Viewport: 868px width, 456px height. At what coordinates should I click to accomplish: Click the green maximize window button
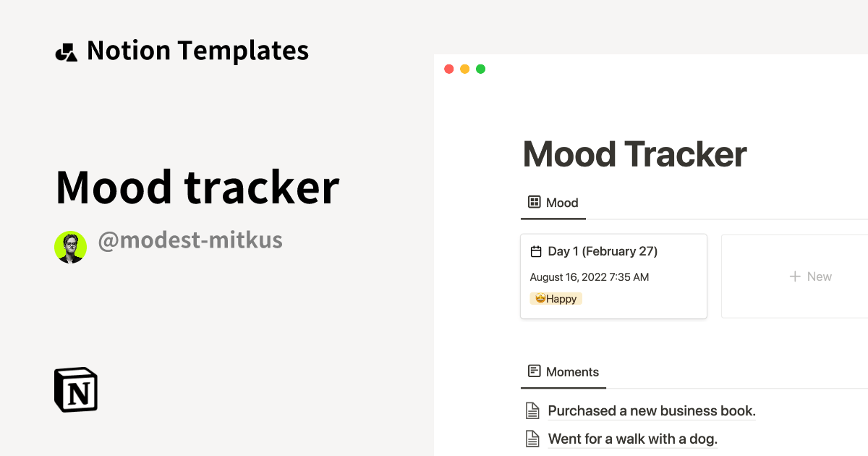[x=481, y=69]
